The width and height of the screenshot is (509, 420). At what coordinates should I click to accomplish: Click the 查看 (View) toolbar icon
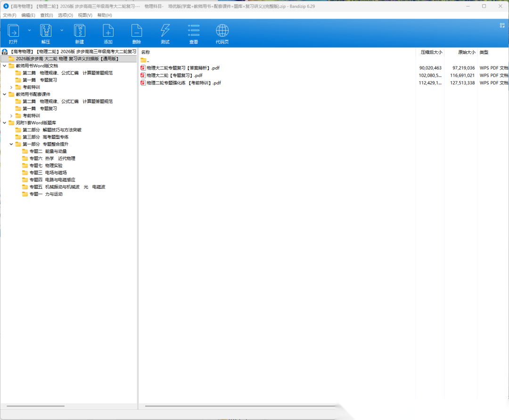click(194, 31)
